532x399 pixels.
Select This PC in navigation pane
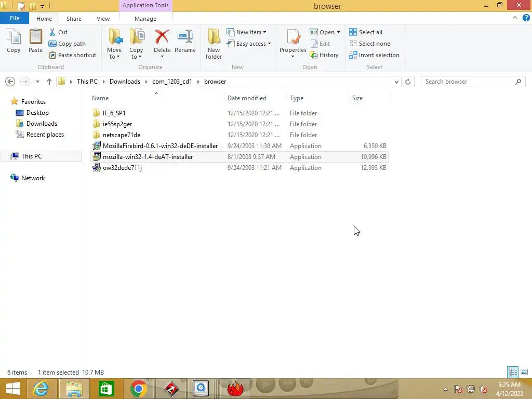tap(32, 156)
